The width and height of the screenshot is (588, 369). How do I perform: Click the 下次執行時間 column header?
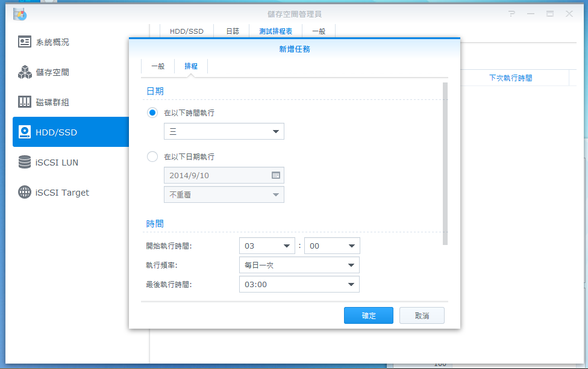(x=510, y=78)
